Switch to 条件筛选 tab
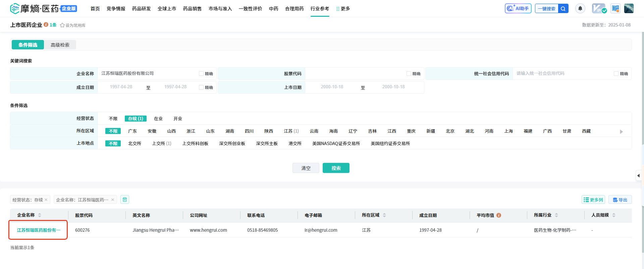 click(28, 45)
